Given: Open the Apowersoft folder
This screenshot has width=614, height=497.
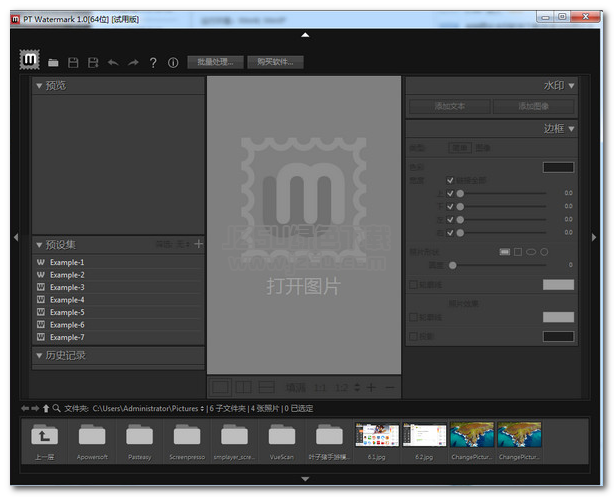Looking at the screenshot, I should pyautogui.click(x=92, y=442).
